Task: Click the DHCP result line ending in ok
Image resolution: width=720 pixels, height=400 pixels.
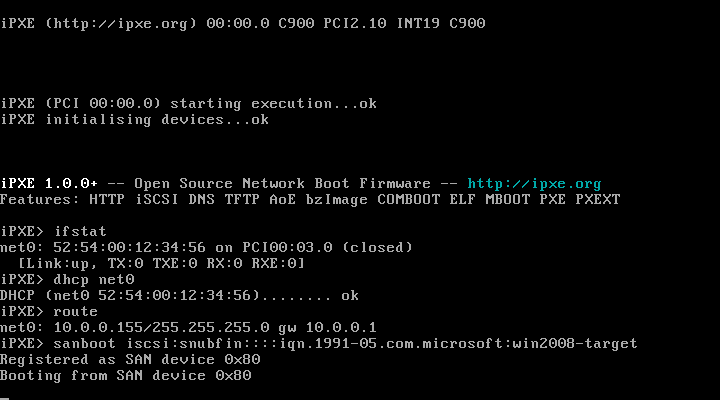Action: pyautogui.click(x=178, y=295)
